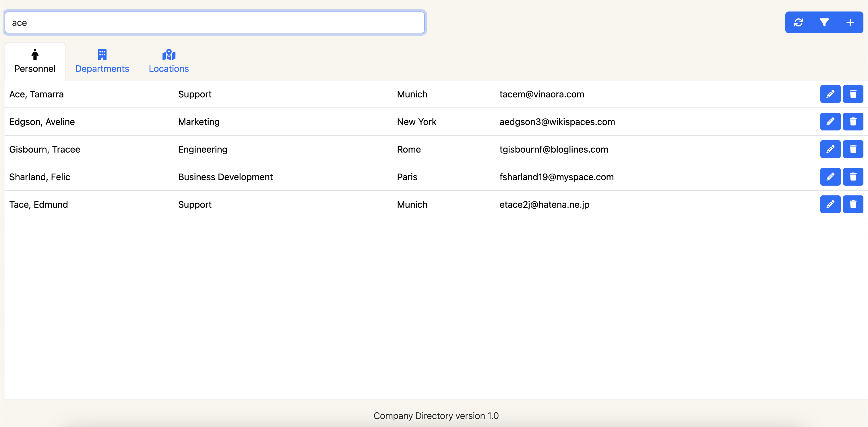Click email tgisbournf@bloglines.com
The image size is (868, 427).
pyautogui.click(x=554, y=149)
